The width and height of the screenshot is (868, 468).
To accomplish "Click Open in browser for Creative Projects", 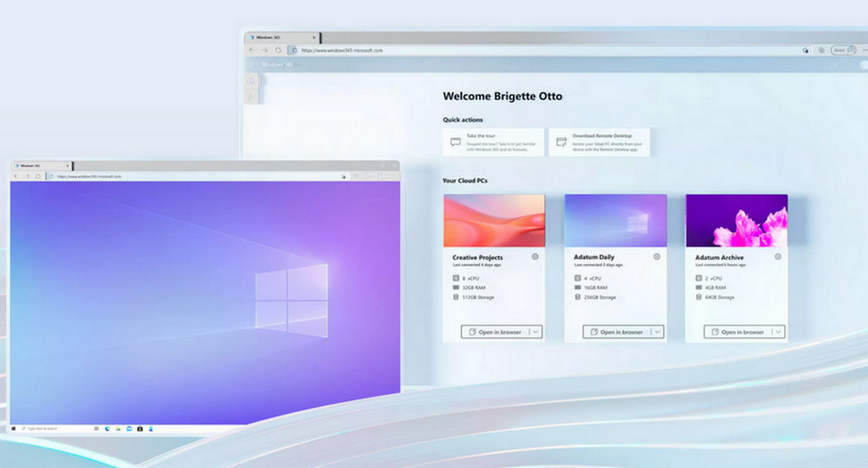I will point(495,332).
